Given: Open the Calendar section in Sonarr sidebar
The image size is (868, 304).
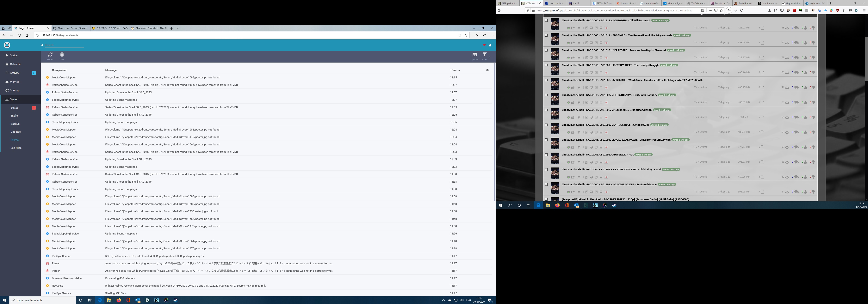Looking at the screenshot, I should [x=15, y=64].
